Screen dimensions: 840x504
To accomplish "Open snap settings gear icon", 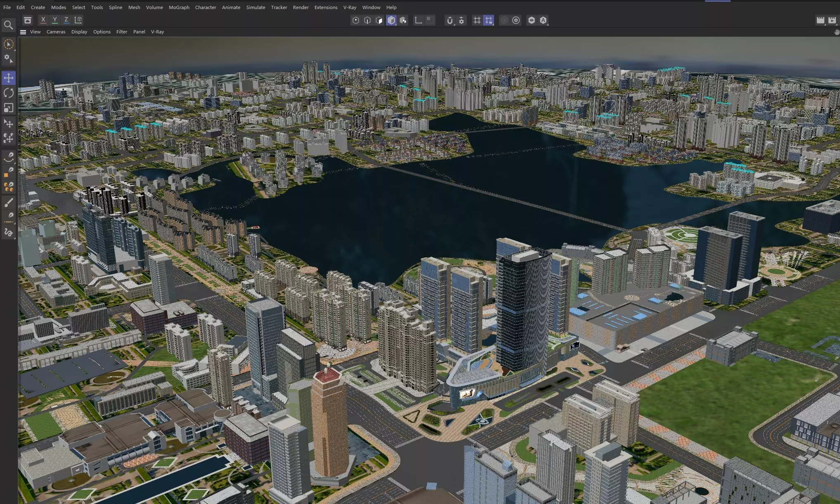I will point(461,20).
